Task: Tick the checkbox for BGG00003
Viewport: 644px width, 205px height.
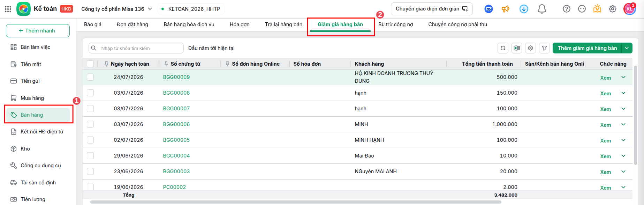Action: click(90, 171)
